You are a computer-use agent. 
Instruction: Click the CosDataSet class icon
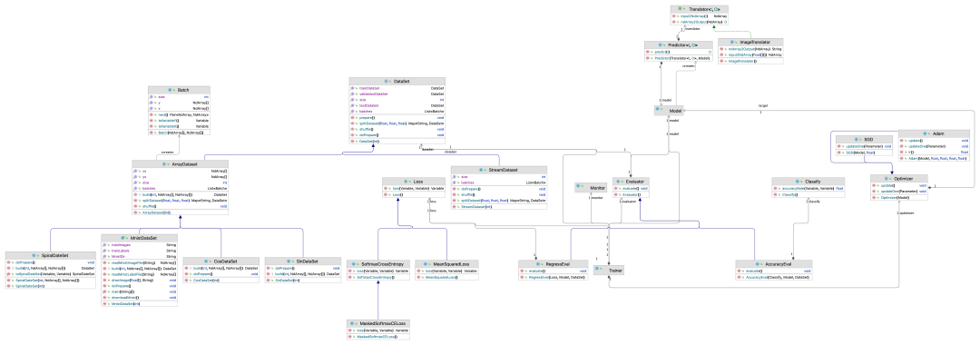pos(206,261)
